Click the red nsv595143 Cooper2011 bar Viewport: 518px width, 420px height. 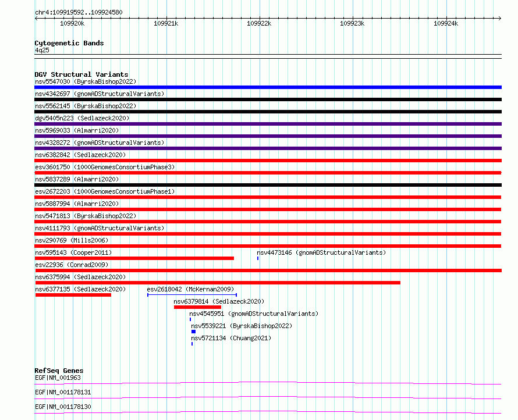(x=134, y=258)
